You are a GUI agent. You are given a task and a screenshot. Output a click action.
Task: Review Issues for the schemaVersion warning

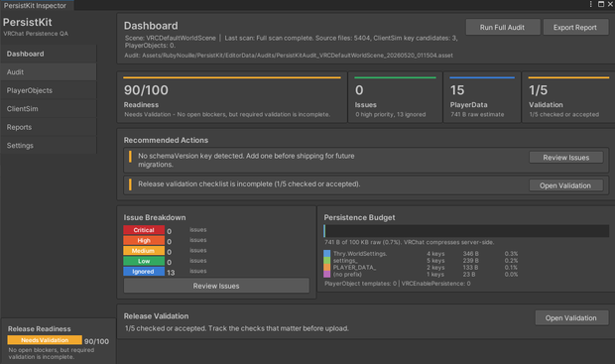click(566, 158)
